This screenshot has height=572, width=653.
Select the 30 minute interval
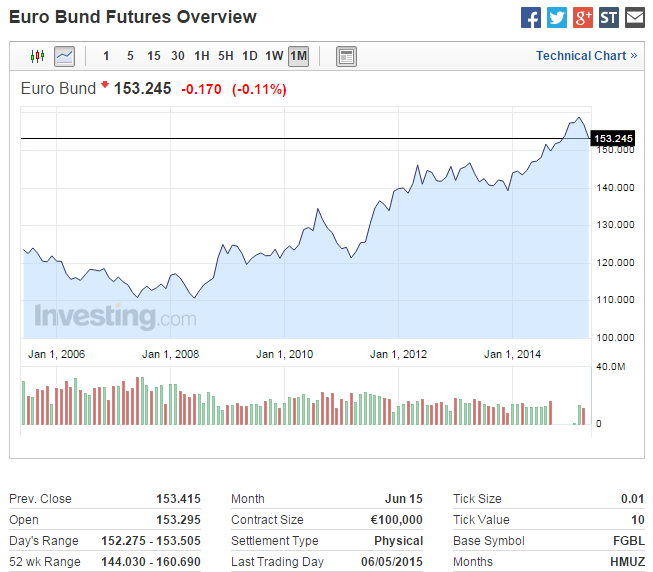point(178,56)
